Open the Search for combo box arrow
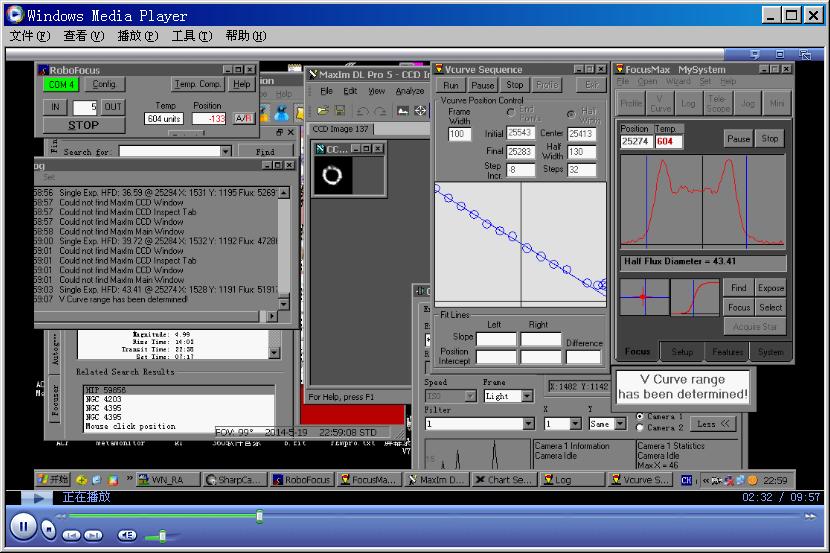 tap(226, 151)
